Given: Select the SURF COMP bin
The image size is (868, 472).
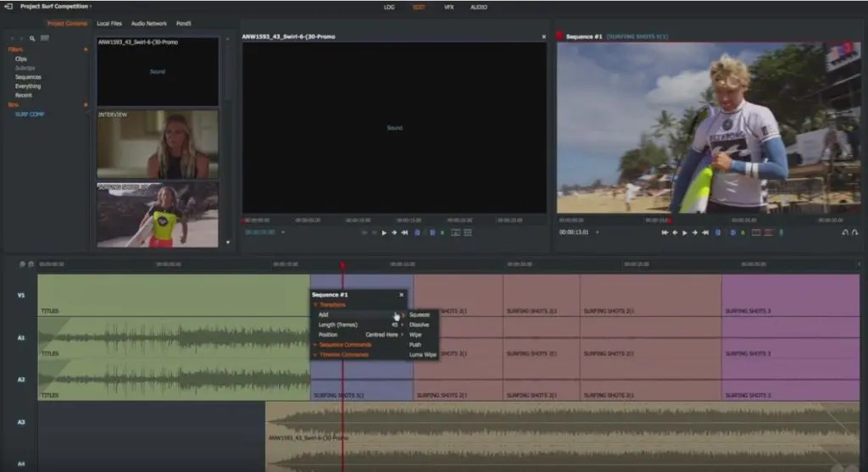Looking at the screenshot, I should pos(30,114).
